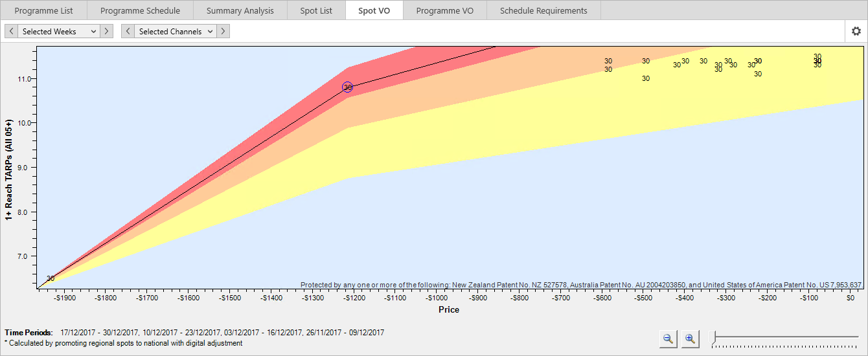
Task: Open the settings gear icon
Action: (856, 31)
